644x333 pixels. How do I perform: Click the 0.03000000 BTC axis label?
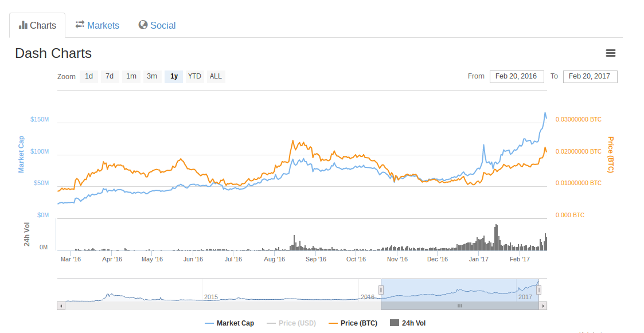pyautogui.click(x=578, y=119)
